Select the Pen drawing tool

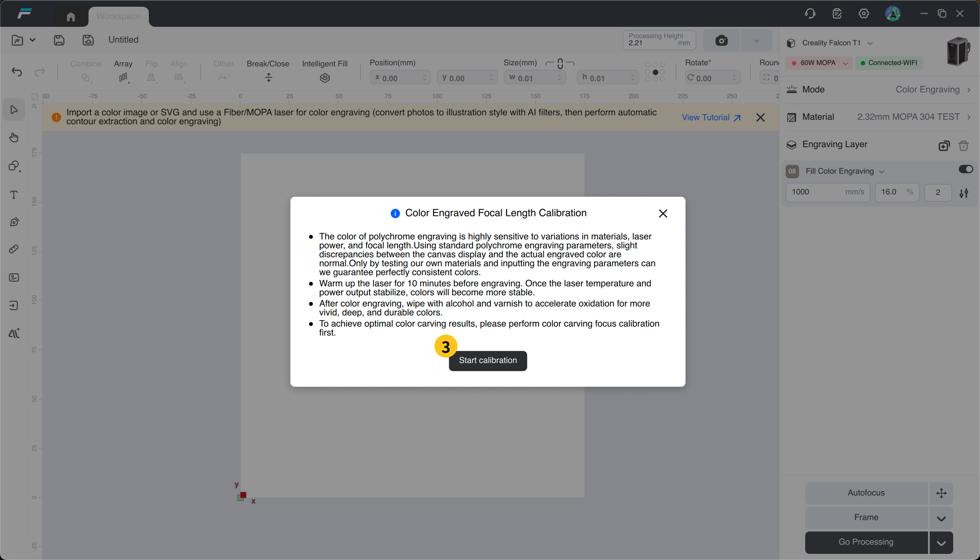click(x=14, y=222)
